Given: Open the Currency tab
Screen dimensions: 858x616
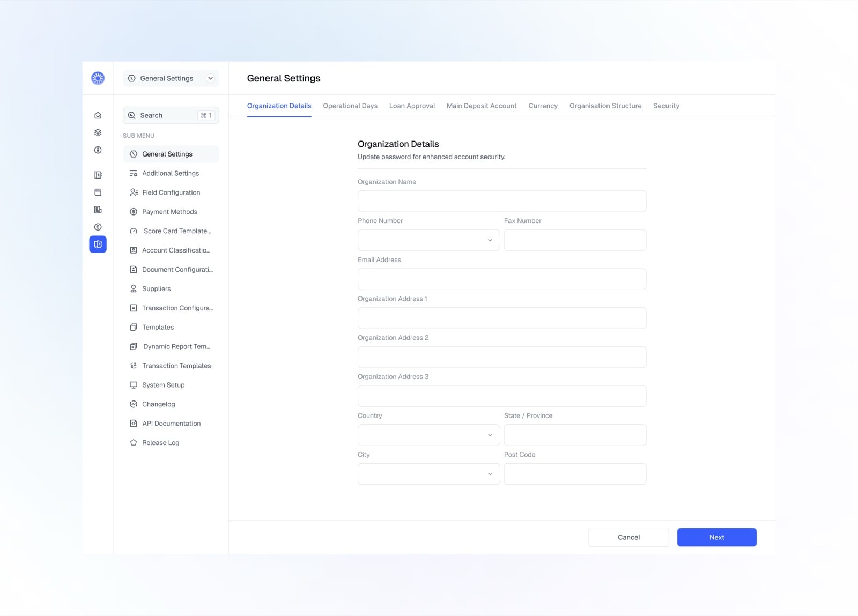Looking at the screenshot, I should pyautogui.click(x=543, y=106).
